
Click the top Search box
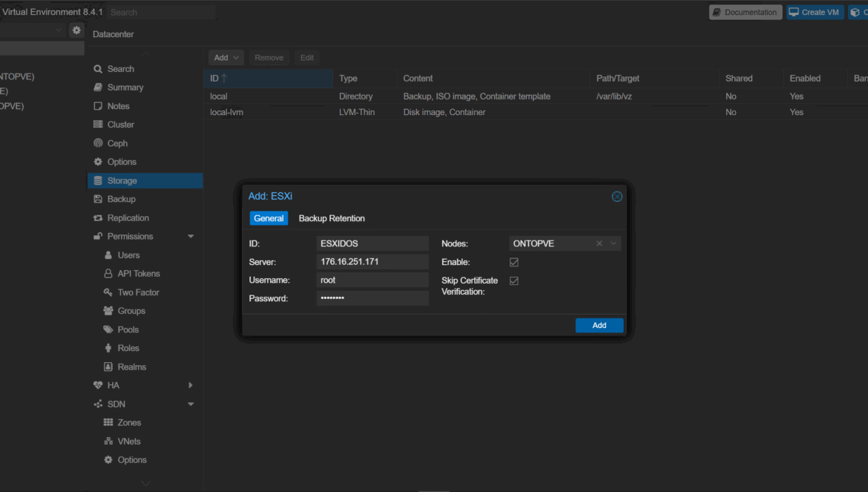pos(161,12)
